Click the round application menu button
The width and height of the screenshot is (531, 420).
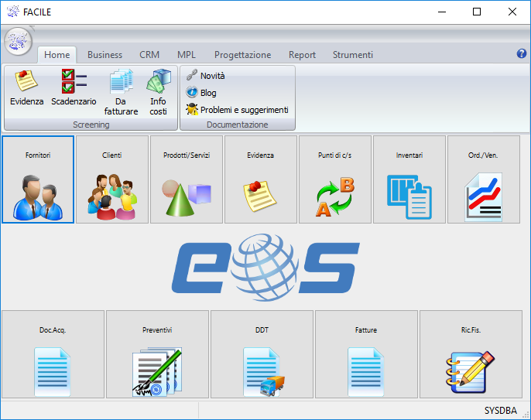(19, 41)
